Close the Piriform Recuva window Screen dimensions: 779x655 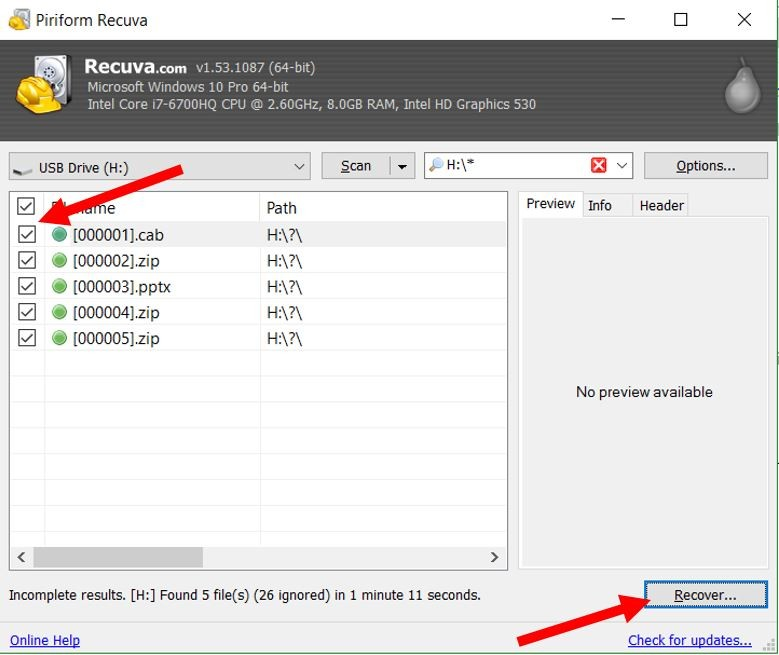coord(744,20)
